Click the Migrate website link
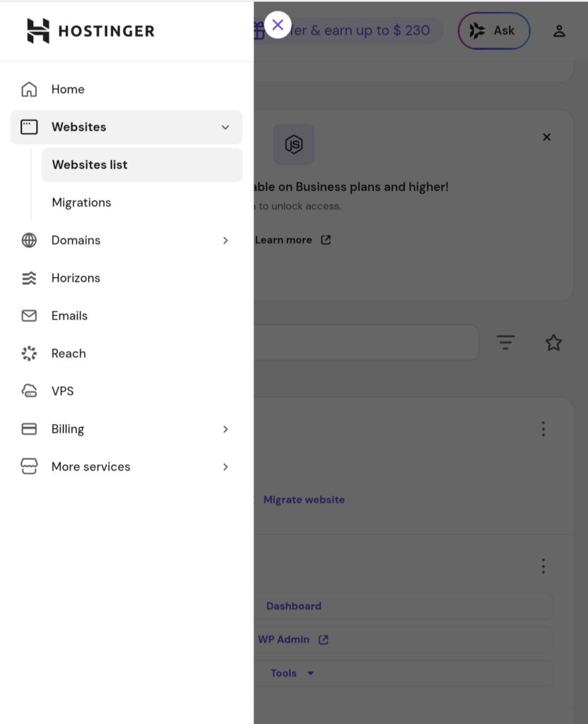The image size is (588, 724). click(x=304, y=499)
